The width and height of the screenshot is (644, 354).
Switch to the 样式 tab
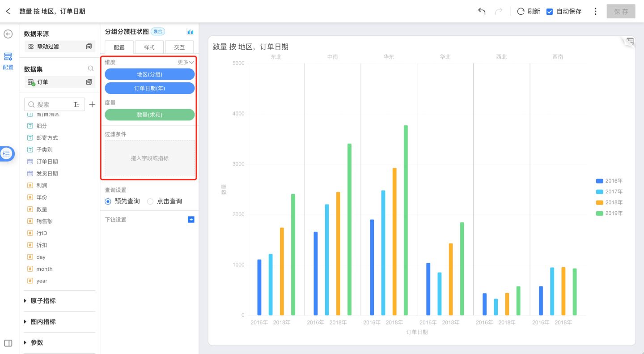(x=149, y=47)
